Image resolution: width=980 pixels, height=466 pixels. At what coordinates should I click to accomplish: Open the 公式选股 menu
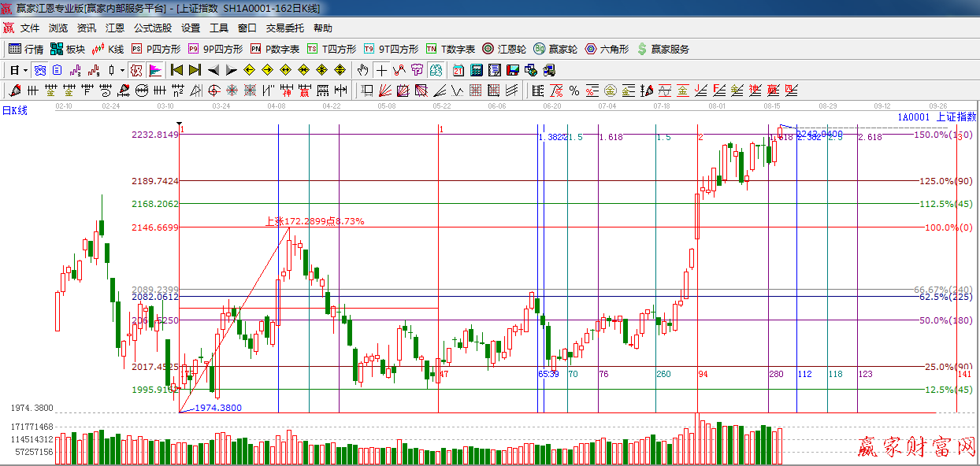click(152, 28)
